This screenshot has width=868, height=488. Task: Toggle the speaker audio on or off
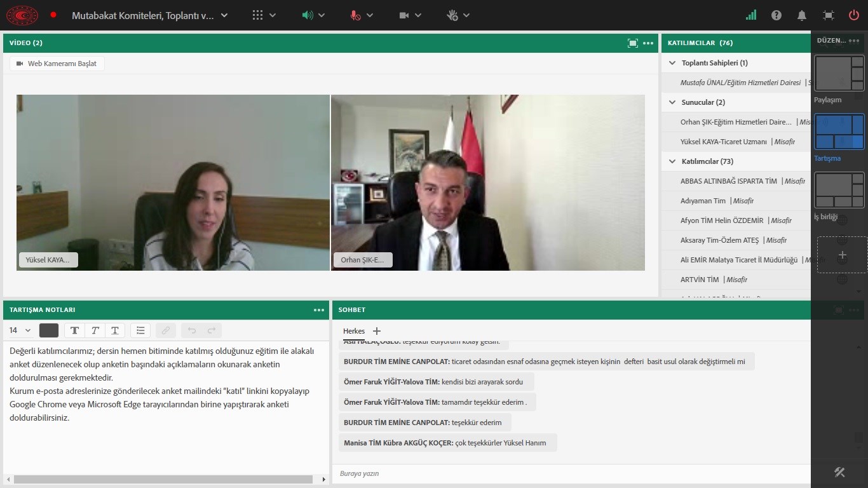click(x=307, y=15)
